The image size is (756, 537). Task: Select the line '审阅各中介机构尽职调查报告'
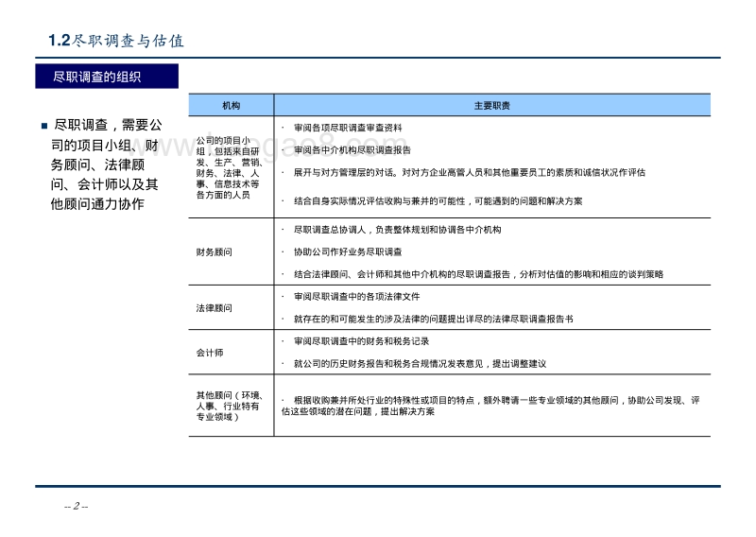pyautogui.click(x=352, y=150)
